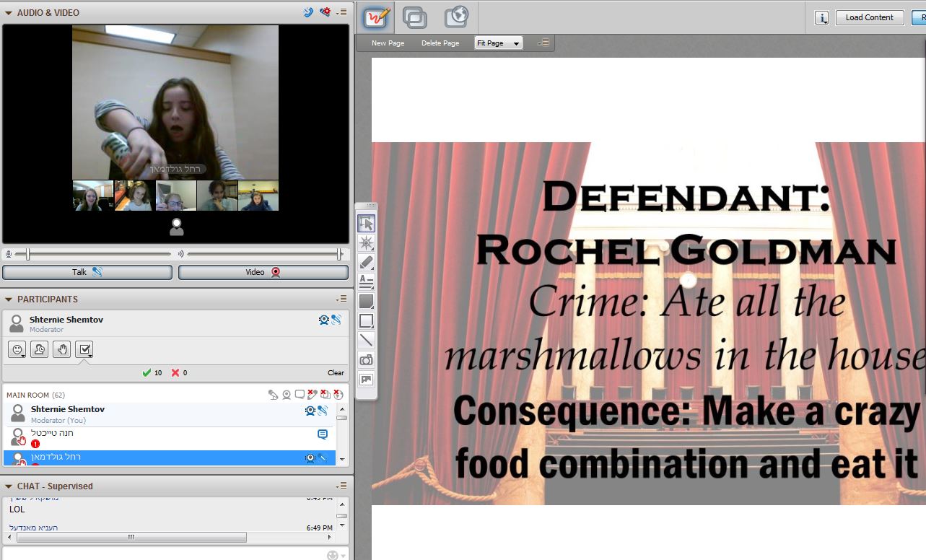This screenshot has height=560, width=926.
Task: Click the Load Content button
Action: pyautogui.click(x=869, y=17)
